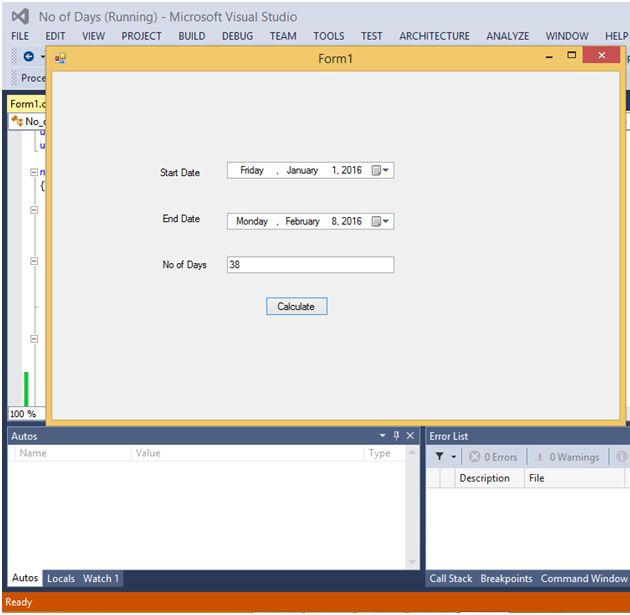Screen dimensions: 630x615
Task: Open Start Date calendar dropdown
Action: 380,170
